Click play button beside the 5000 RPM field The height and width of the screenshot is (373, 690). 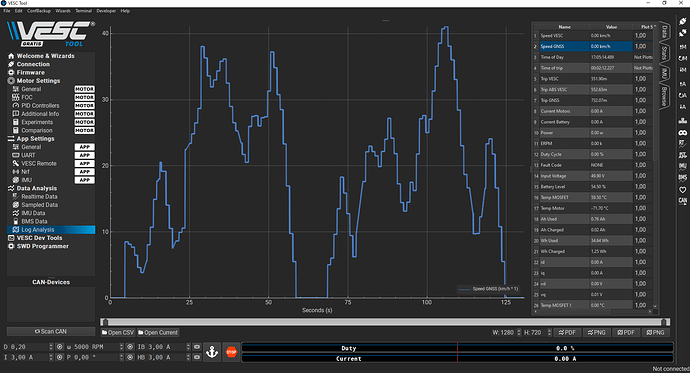[130, 347]
